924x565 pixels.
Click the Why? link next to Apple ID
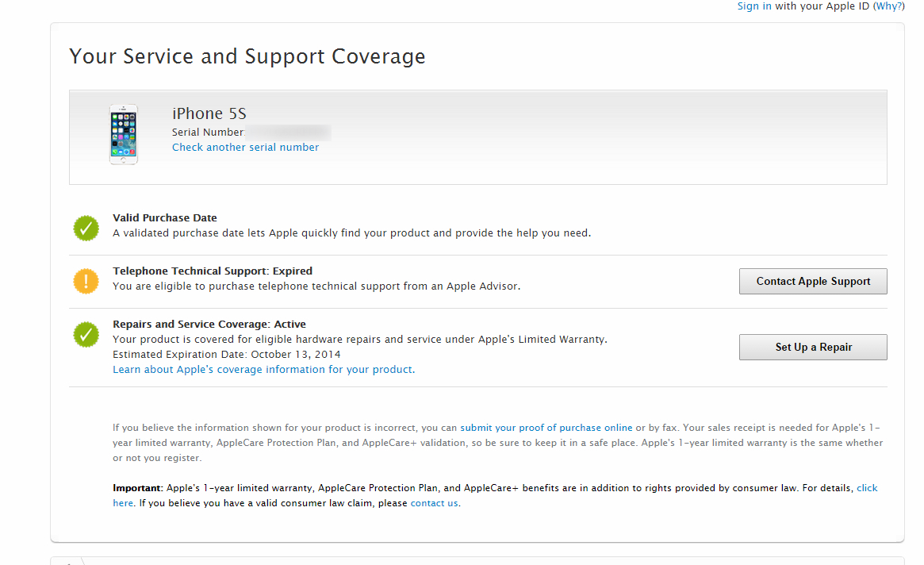pyautogui.click(x=888, y=6)
